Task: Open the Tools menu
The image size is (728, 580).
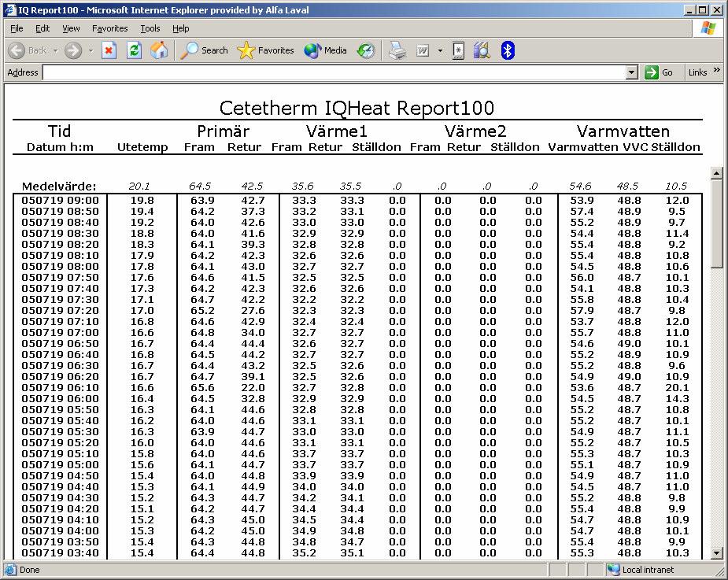Action: coord(150,28)
